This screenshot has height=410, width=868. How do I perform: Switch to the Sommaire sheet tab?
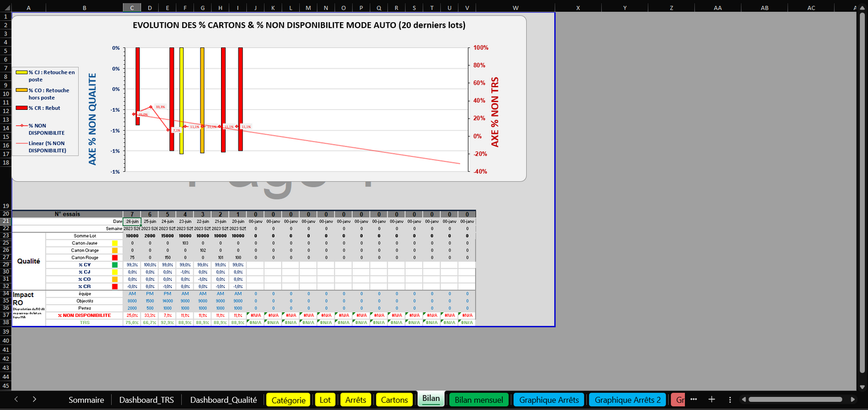[86, 400]
